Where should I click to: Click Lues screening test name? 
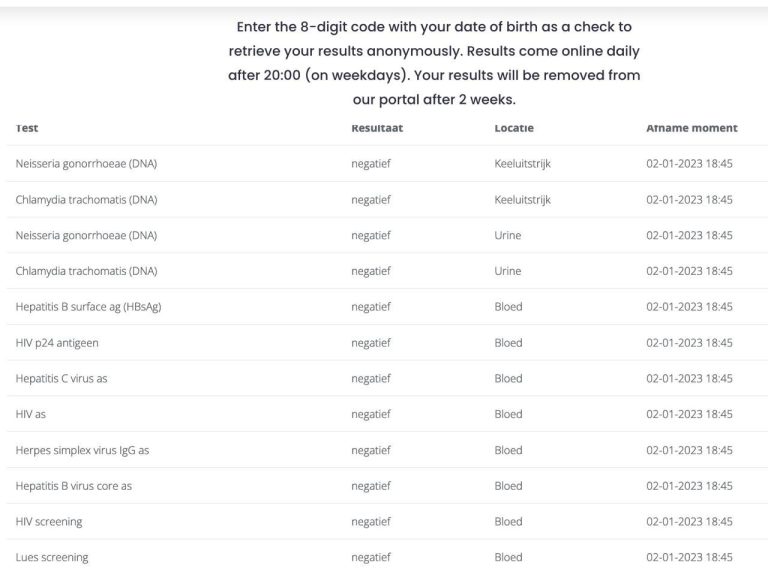point(52,558)
